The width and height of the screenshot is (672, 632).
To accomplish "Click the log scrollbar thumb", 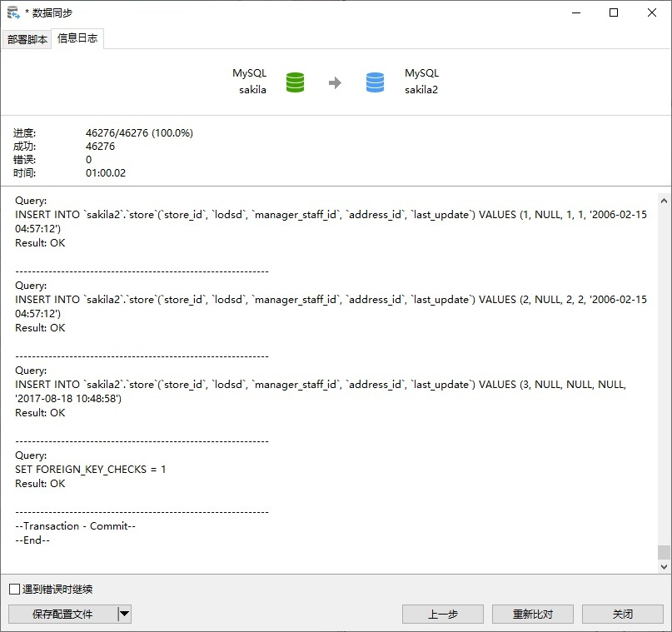I will tap(664, 552).
